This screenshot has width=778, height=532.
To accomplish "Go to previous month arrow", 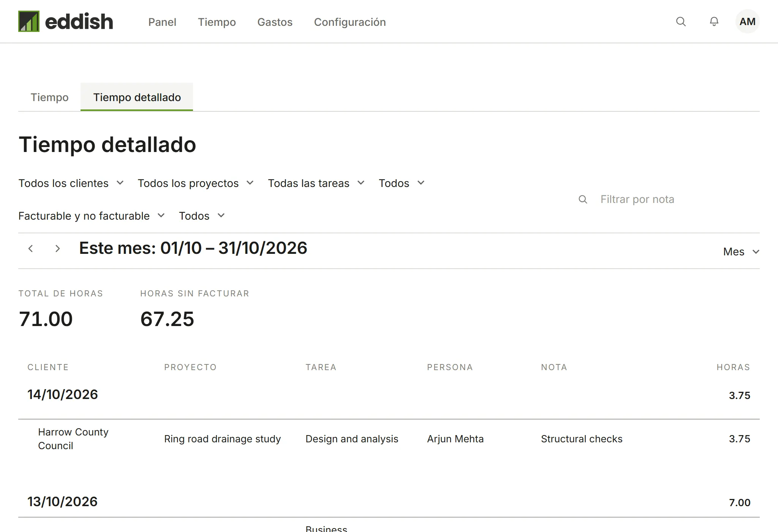I will click(31, 249).
